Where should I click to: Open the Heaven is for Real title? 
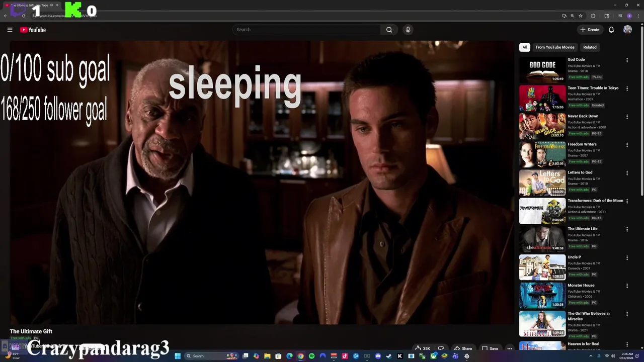(x=583, y=344)
